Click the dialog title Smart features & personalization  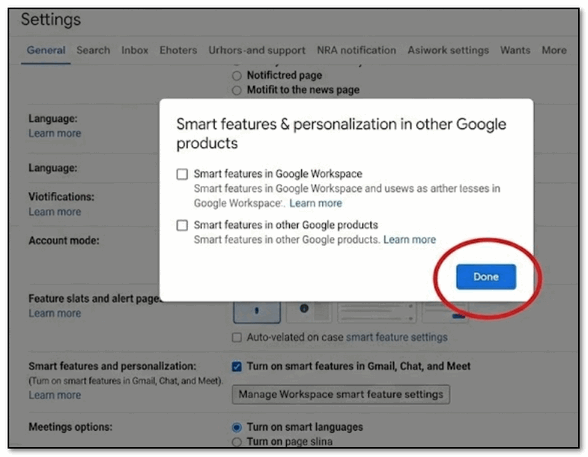click(x=341, y=133)
